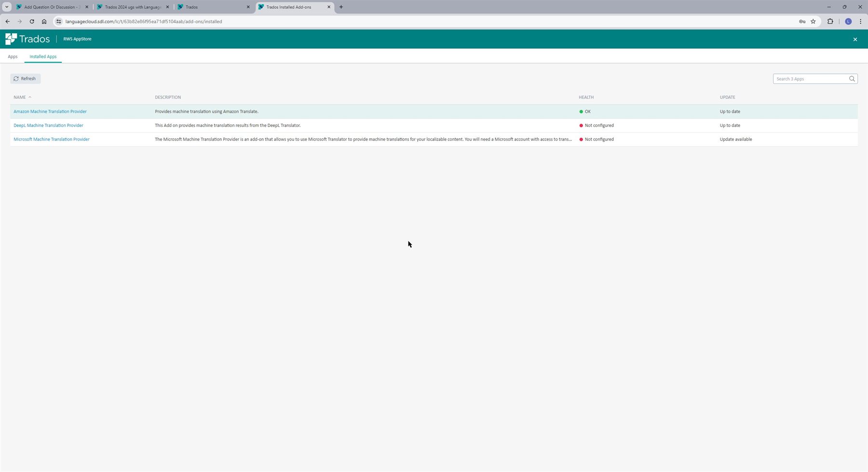Open the DeepL Machine Translation Provider link
Image resolution: width=868 pixels, height=472 pixels.
pos(48,125)
